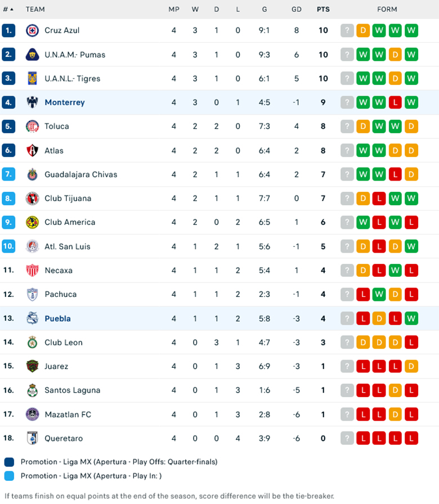Open the question-mark upcoming match badge for Cruz Azul
Screen dimensions: 439x504
point(347,30)
